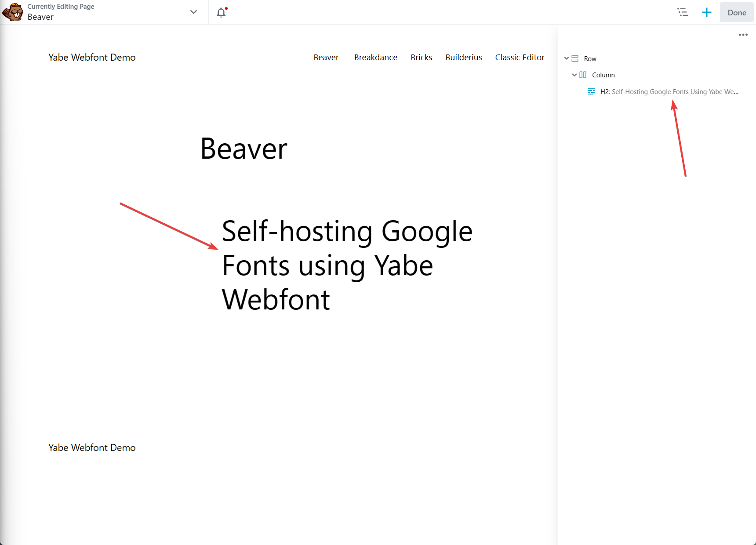Screen dimensions: 756x545
Task: Click the Currently Editing Page Beaver title
Action: [x=61, y=12]
